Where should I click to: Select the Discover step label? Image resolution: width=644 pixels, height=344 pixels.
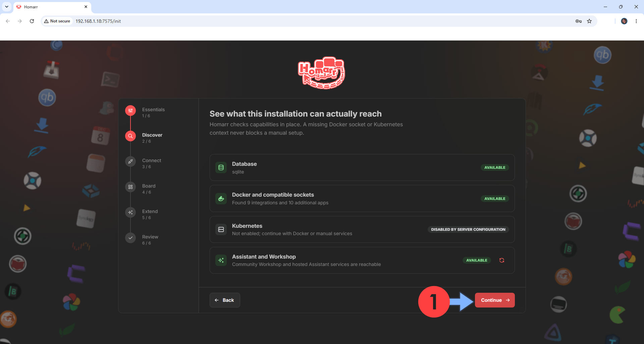pyautogui.click(x=152, y=135)
